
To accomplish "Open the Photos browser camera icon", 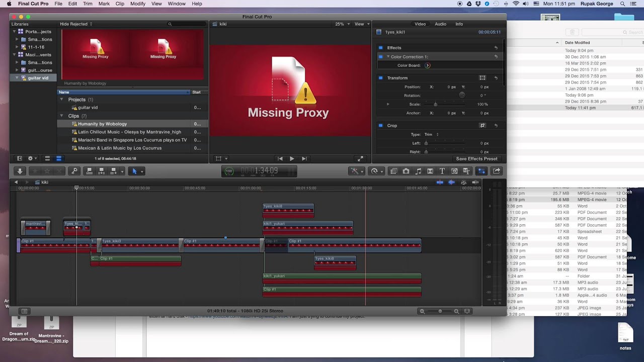I will [406, 171].
